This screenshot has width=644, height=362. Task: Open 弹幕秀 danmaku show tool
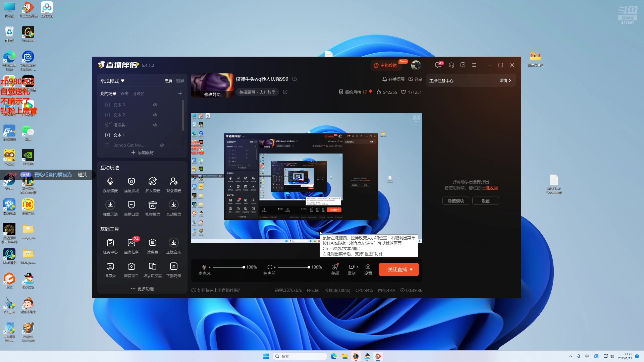pyautogui.click(x=110, y=270)
